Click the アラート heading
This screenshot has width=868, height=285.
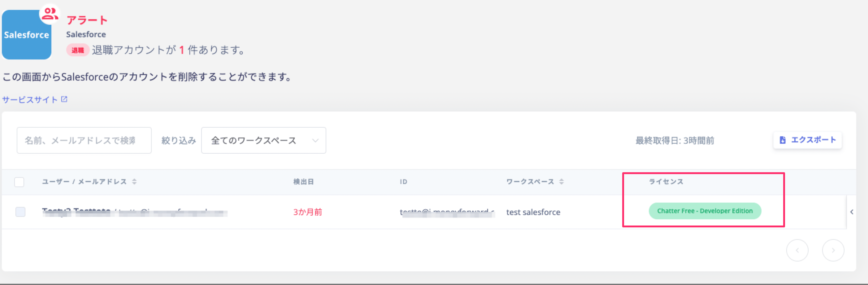(x=87, y=20)
